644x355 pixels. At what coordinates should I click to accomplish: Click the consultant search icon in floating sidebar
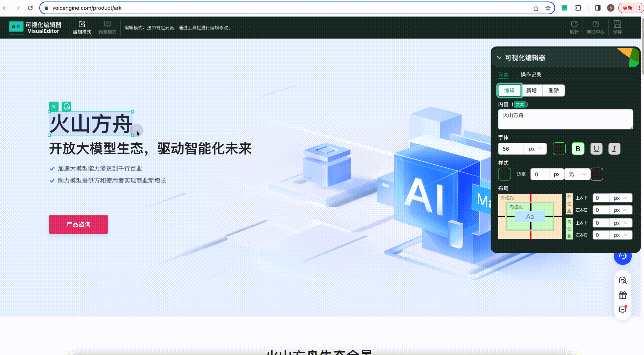click(x=622, y=281)
